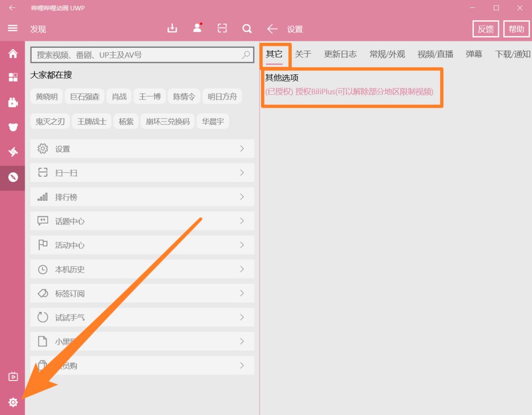Click the 反馈 button
Screen dimensions: 532x415
(x=486, y=29)
